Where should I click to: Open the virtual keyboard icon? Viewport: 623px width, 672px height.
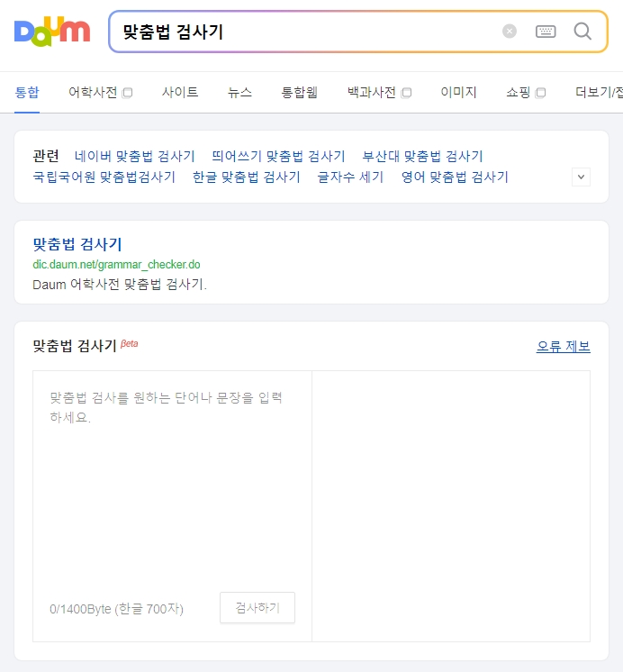pyautogui.click(x=546, y=32)
